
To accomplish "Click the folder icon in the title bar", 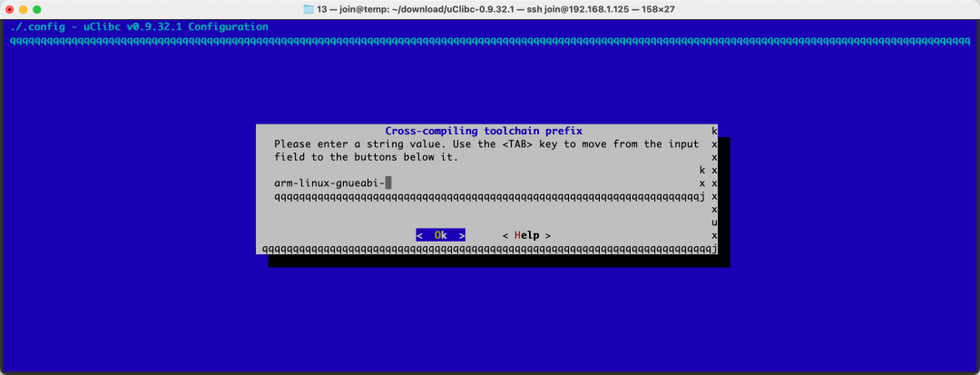I will [309, 9].
